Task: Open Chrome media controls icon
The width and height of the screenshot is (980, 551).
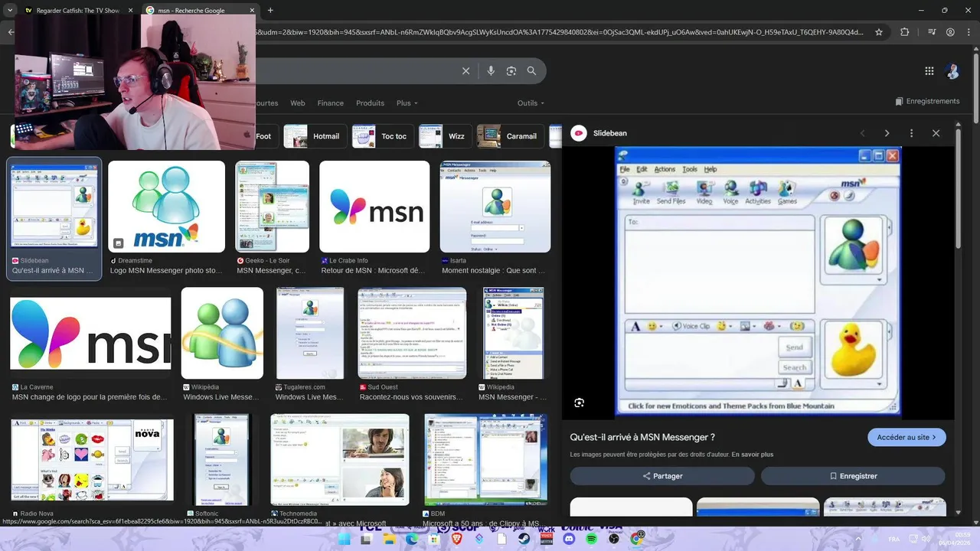Action: (x=931, y=32)
